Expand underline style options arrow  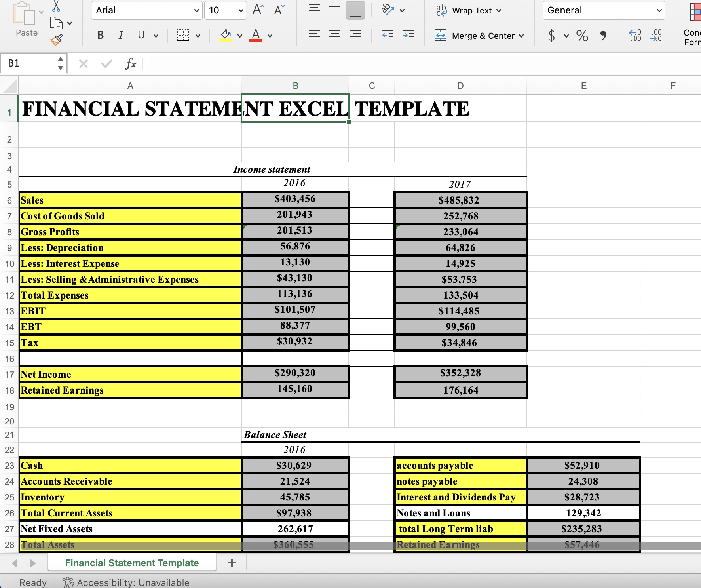point(156,36)
